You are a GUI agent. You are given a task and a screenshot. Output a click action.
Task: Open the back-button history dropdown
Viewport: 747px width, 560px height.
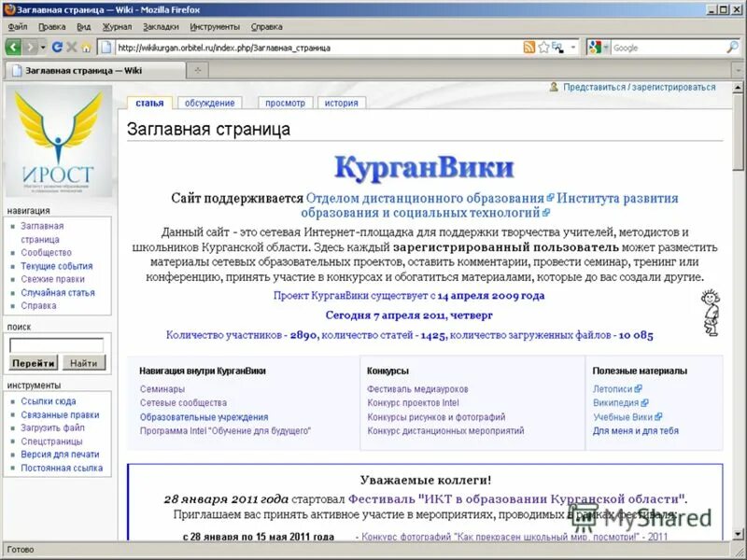44,47
